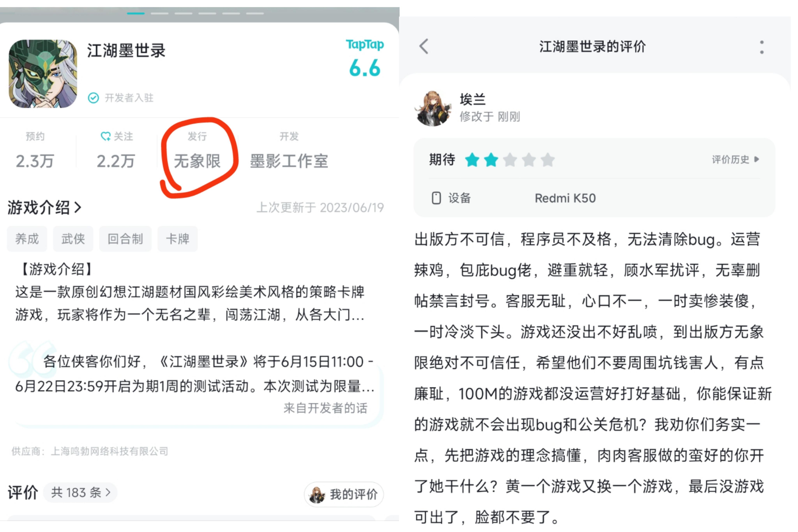Viewport: 798px width, 532px height.
Task: Open developer 墨影工作室
Action: [289, 161]
